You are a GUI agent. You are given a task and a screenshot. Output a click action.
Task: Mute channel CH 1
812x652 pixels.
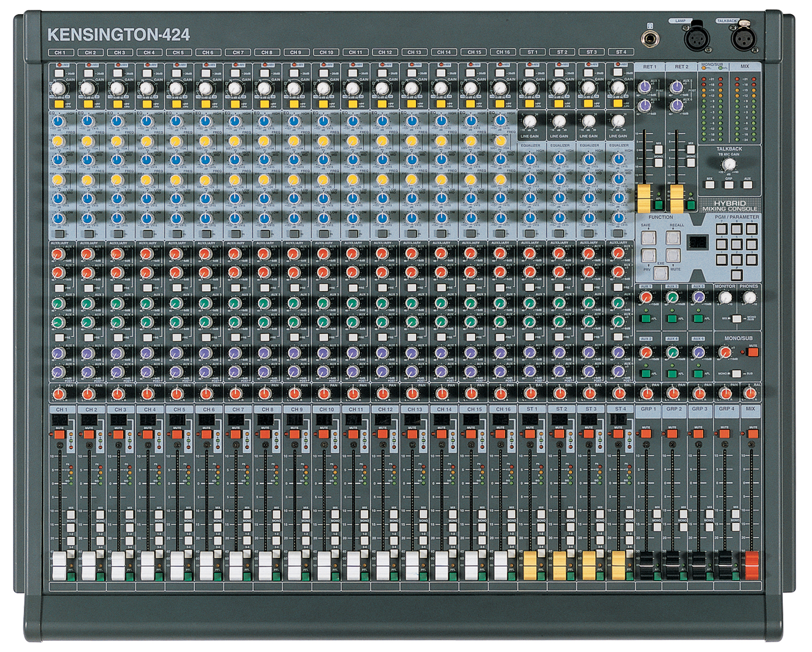59,434
